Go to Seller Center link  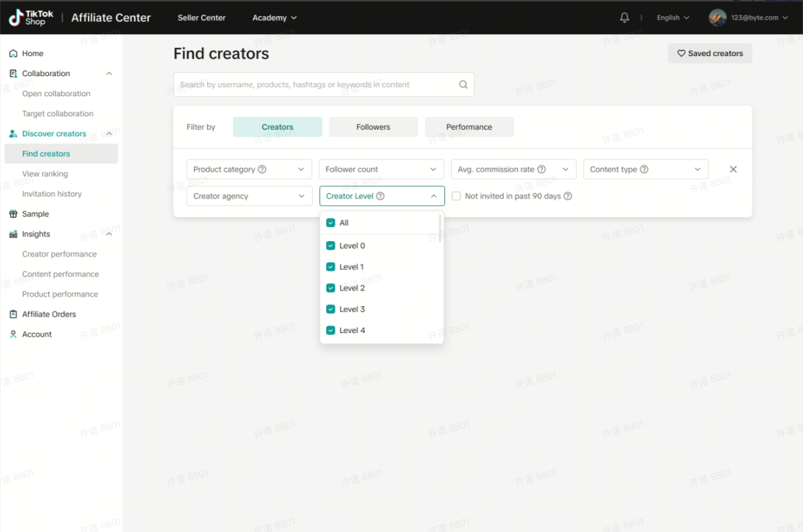202,18
